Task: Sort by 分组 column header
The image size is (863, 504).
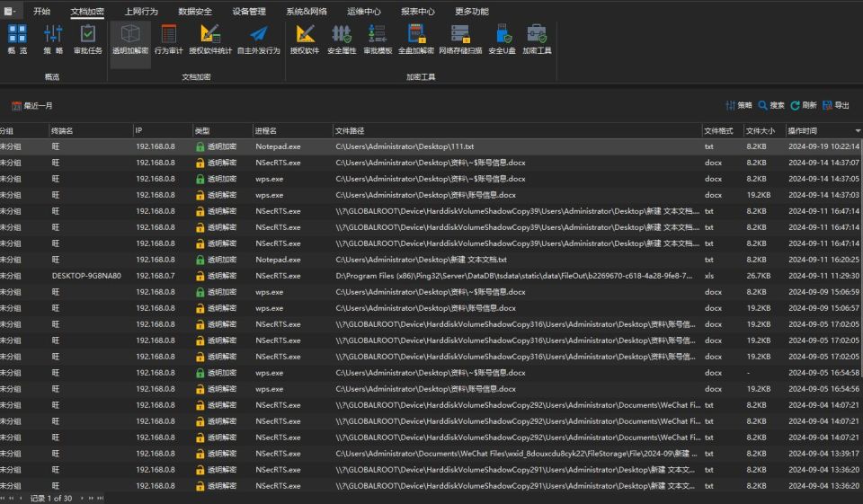Action: (23, 131)
